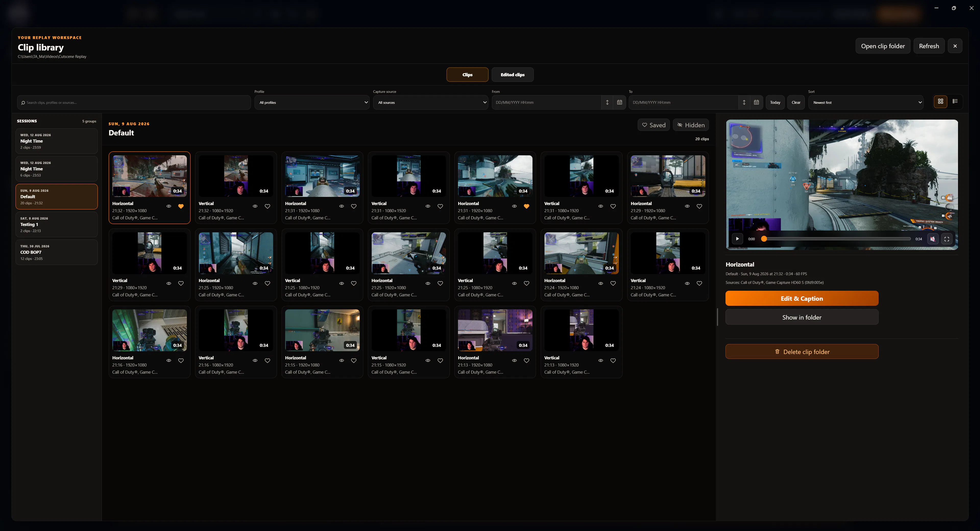Open the Newest first sort dropdown
The width and height of the screenshot is (980, 531).
pyautogui.click(x=866, y=103)
